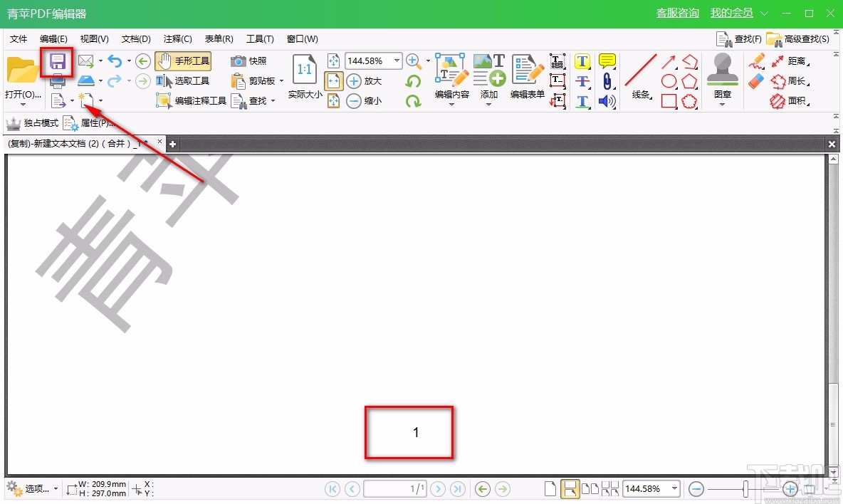Image resolution: width=843 pixels, height=504 pixels.
Task: Click the 客服咨询 support link
Action: 677,13
